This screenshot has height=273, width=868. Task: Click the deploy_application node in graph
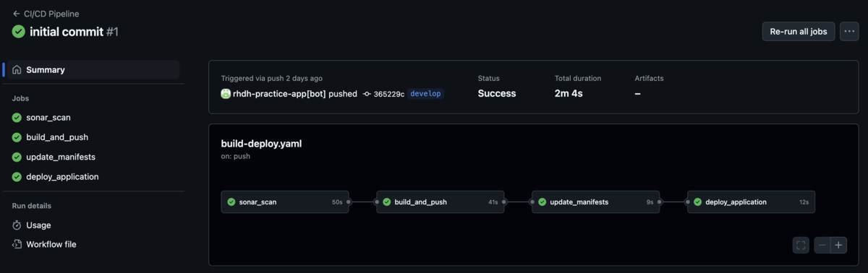pyautogui.click(x=752, y=202)
